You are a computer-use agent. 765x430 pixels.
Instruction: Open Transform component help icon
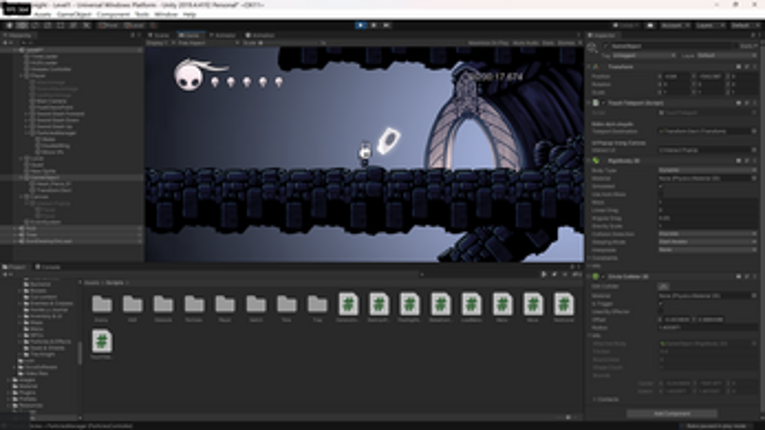(x=739, y=66)
